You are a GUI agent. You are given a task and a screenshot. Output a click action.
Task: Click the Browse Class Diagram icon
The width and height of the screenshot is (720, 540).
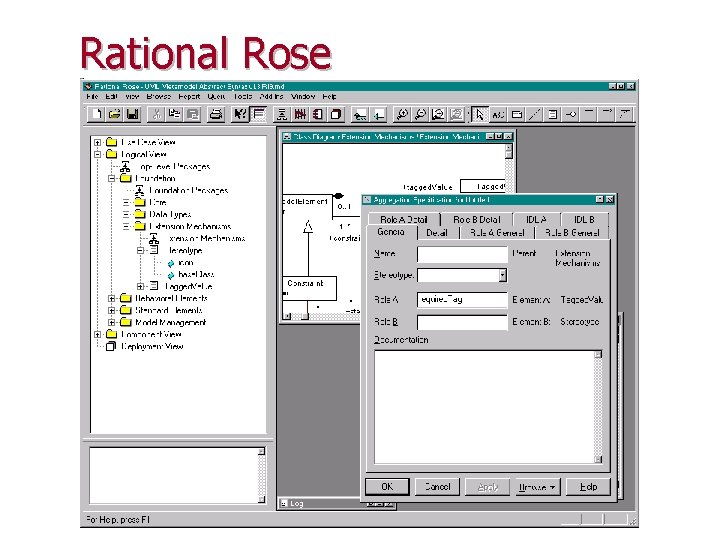[x=281, y=114]
